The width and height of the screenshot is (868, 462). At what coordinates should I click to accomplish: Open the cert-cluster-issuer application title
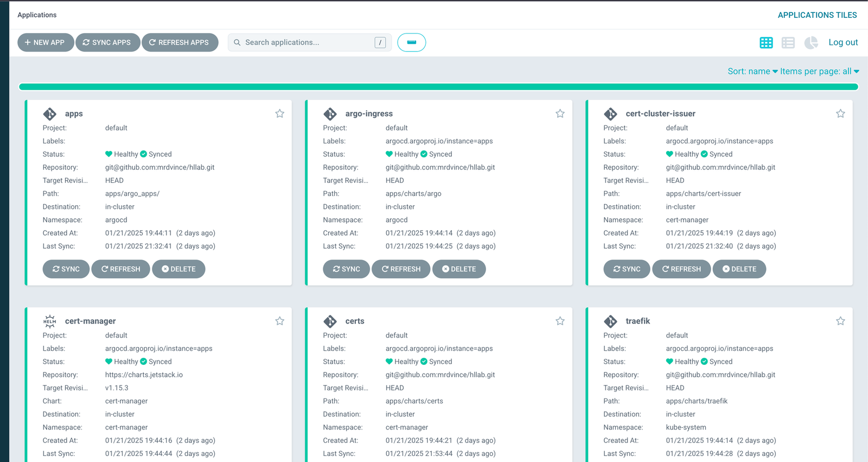[x=660, y=113]
